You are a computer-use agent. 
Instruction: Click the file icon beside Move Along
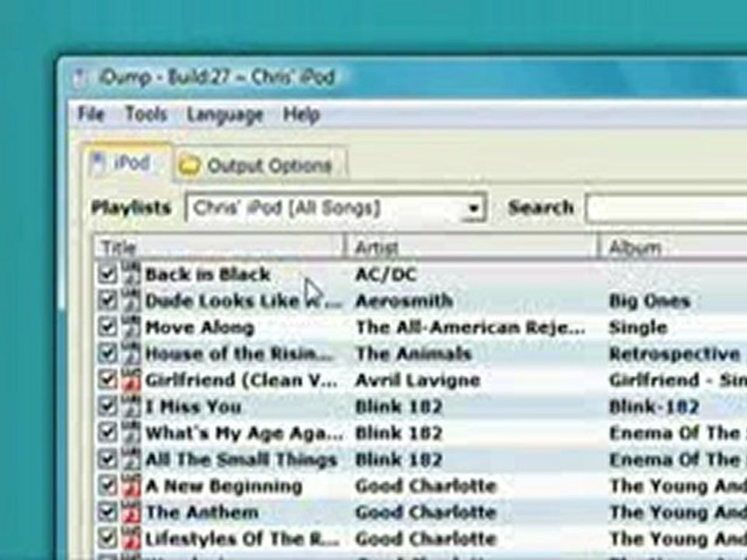[131, 327]
